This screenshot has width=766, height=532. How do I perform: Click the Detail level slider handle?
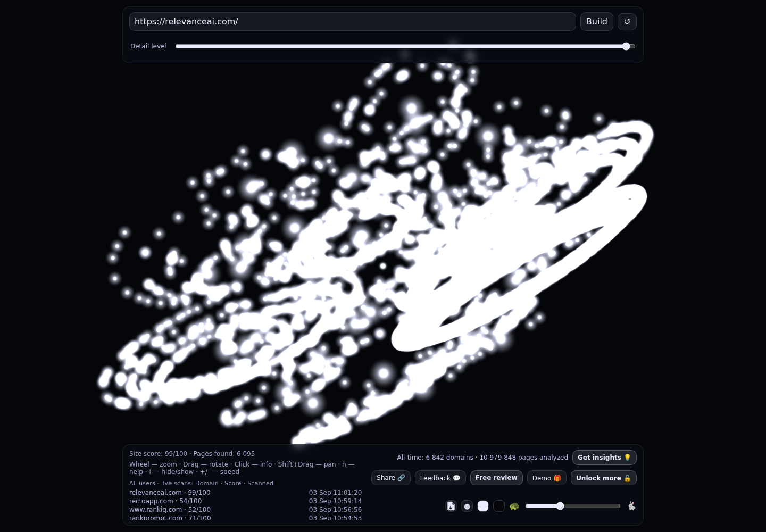[x=626, y=46]
